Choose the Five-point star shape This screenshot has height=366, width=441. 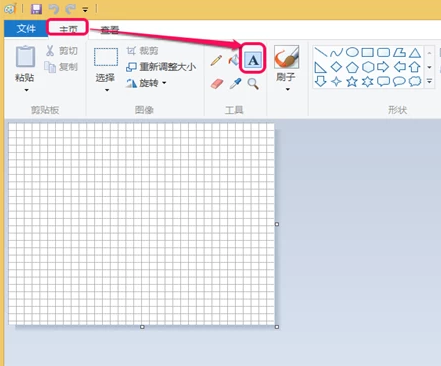352,81
